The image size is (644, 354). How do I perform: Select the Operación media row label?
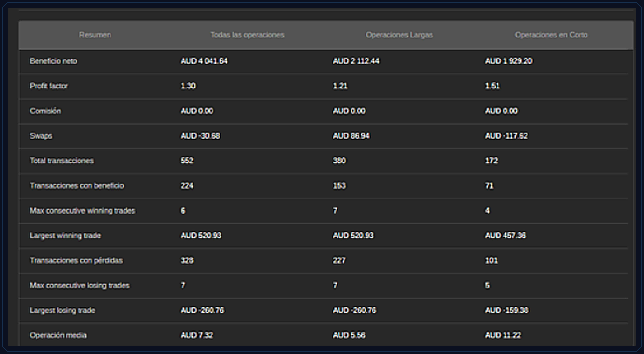tap(58, 335)
